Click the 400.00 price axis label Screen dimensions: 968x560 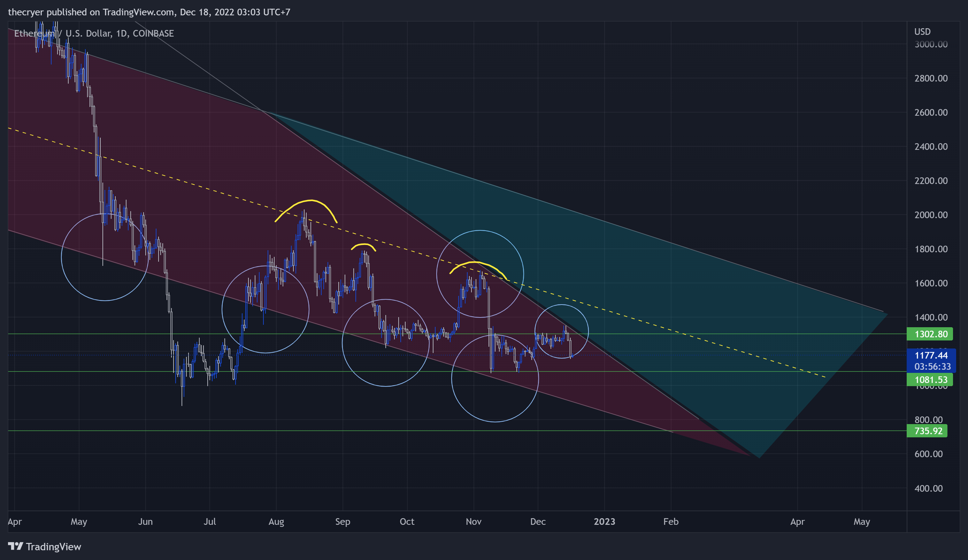point(928,489)
